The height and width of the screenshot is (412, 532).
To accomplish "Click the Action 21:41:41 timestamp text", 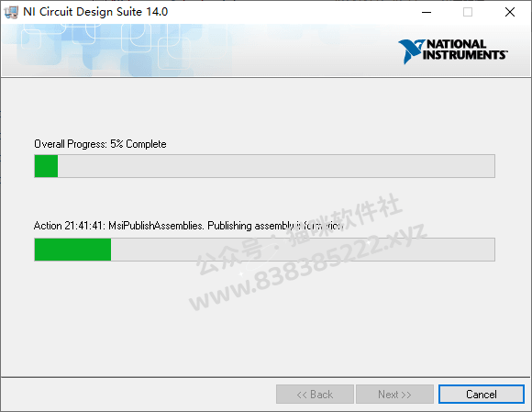I will [x=70, y=226].
